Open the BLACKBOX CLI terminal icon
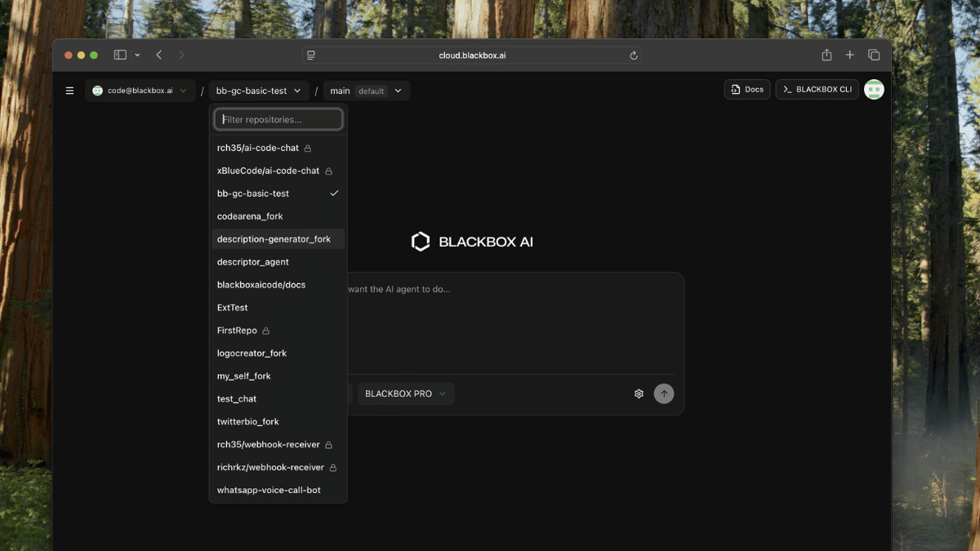The height and width of the screenshot is (551, 980). pos(789,90)
